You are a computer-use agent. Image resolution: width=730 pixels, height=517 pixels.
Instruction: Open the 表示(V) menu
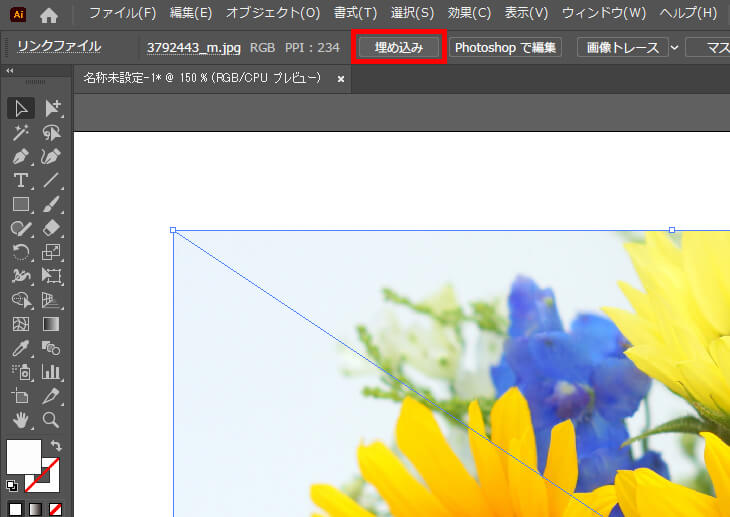point(527,13)
